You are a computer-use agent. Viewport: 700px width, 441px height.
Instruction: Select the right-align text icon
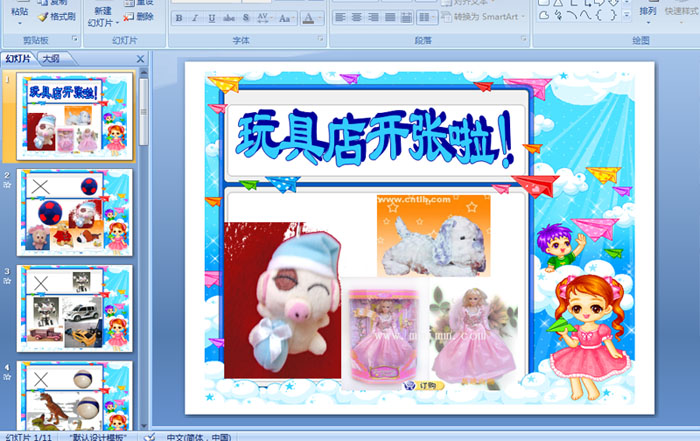(x=374, y=18)
